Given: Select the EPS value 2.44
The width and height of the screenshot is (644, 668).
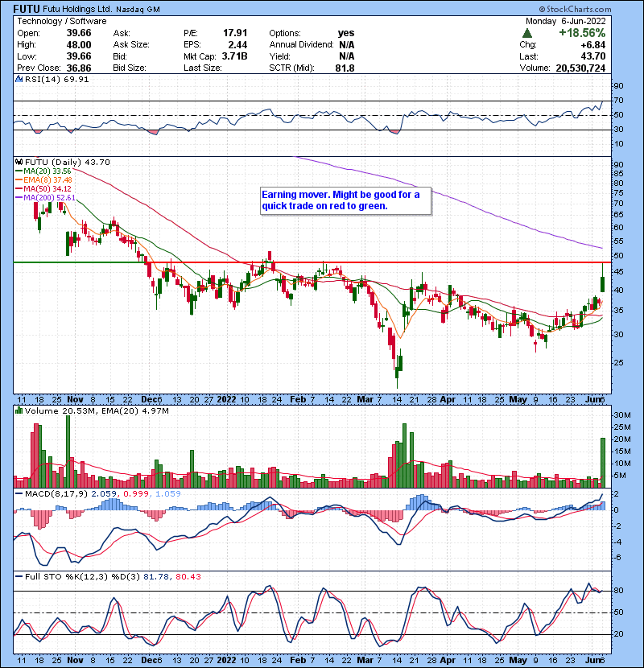Looking at the screenshot, I should coord(237,45).
